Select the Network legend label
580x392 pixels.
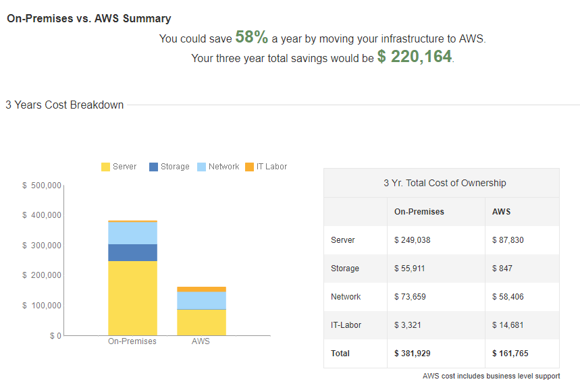point(223,167)
